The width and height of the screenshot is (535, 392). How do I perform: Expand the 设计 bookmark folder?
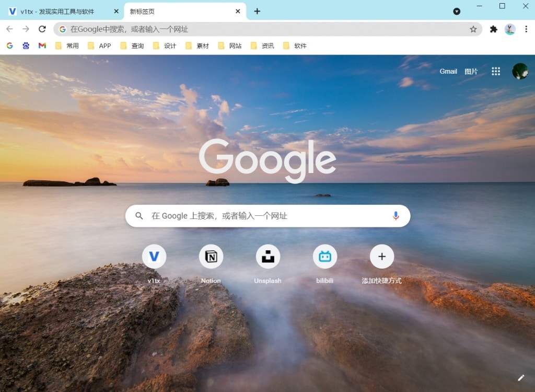click(165, 45)
